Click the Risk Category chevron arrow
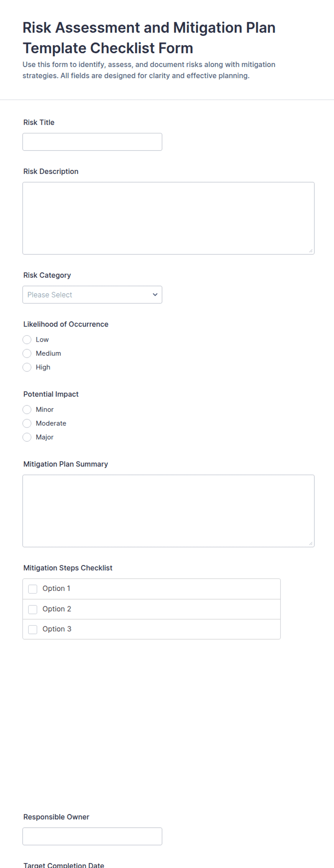The image size is (334, 868). 155,295
